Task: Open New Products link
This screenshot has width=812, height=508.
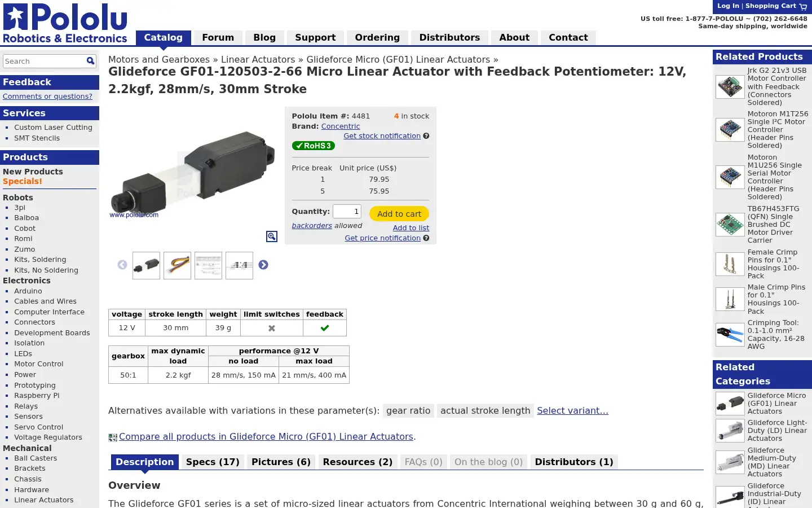Action: [33, 172]
